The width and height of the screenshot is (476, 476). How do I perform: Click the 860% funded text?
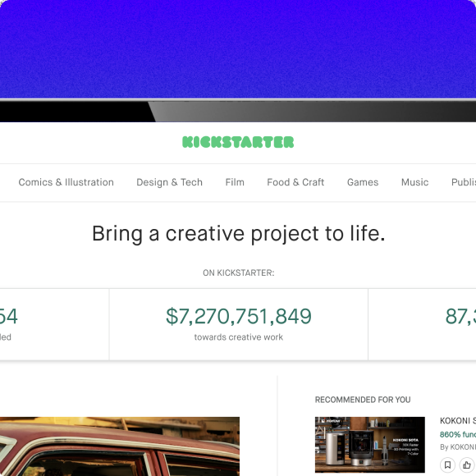point(458,434)
